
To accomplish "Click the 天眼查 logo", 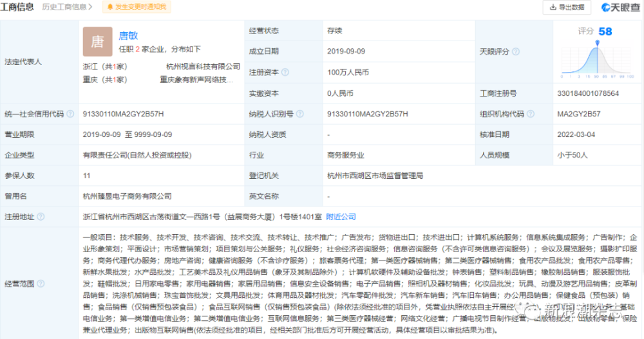I will coord(621,7).
